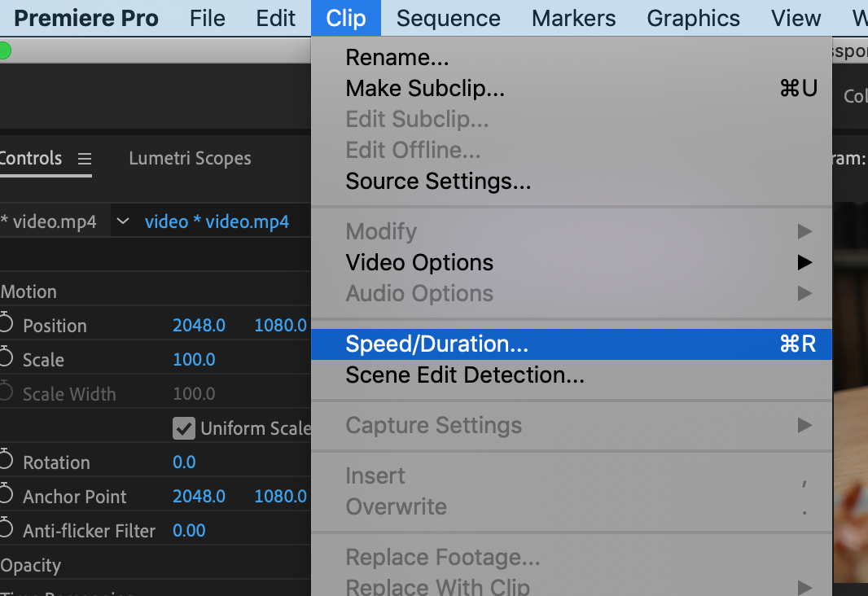Edit the Scale value 100.0
Image resolution: width=868 pixels, height=596 pixels.
(194, 360)
